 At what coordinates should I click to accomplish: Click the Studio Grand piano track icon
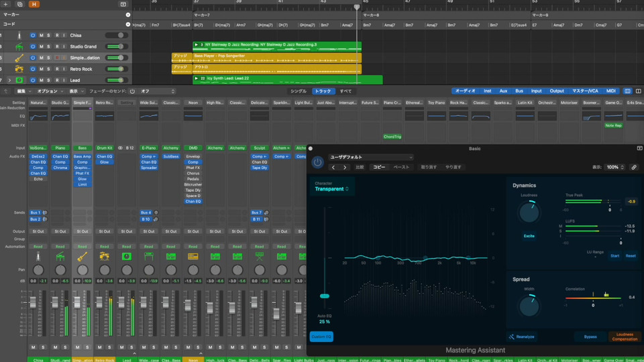(19, 47)
